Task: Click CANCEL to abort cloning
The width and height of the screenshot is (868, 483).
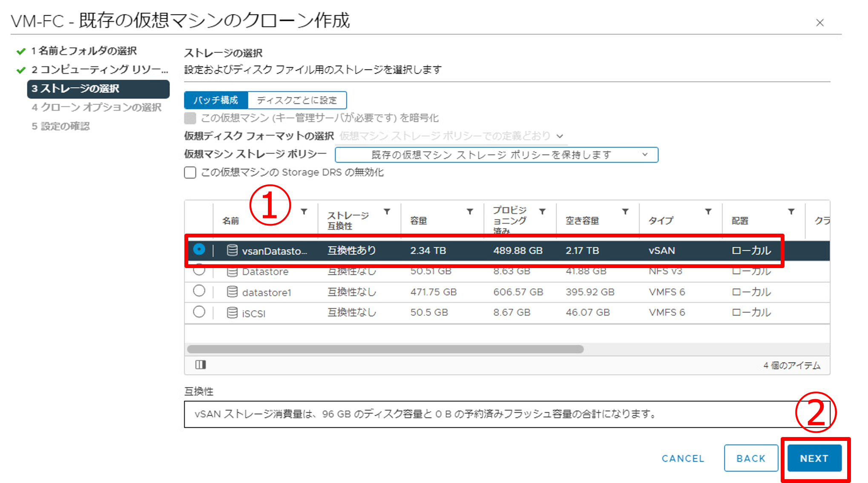Action: click(x=683, y=458)
